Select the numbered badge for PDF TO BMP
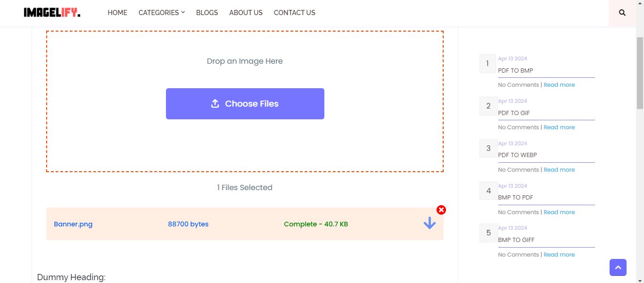The width and height of the screenshot is (644, 283). 487,63
